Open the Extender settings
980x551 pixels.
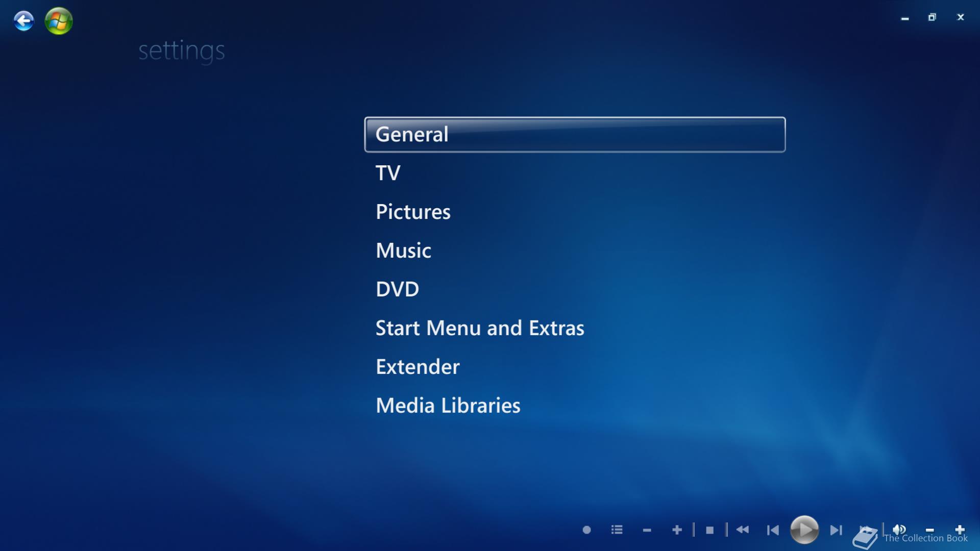(x=418, y=367)
